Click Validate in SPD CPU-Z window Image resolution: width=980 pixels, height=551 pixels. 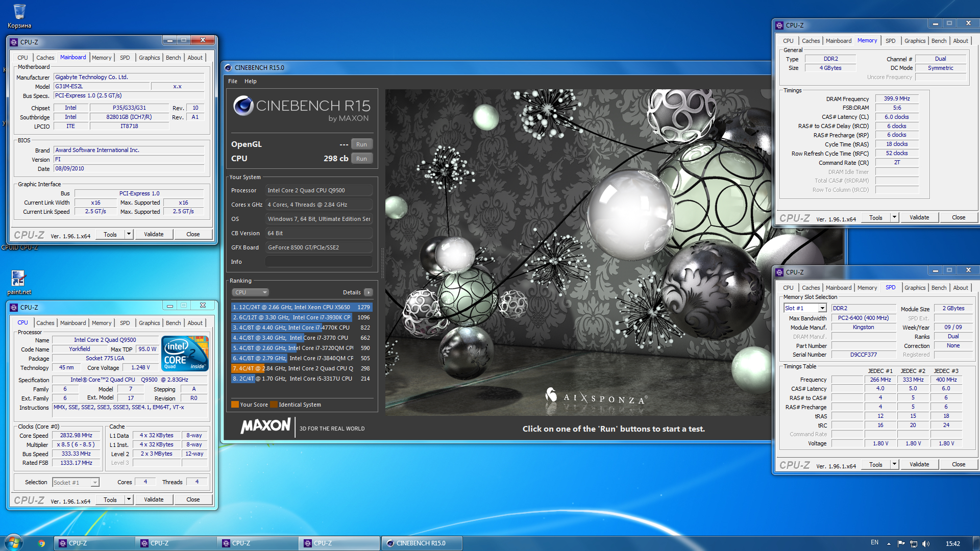[919, 464]
